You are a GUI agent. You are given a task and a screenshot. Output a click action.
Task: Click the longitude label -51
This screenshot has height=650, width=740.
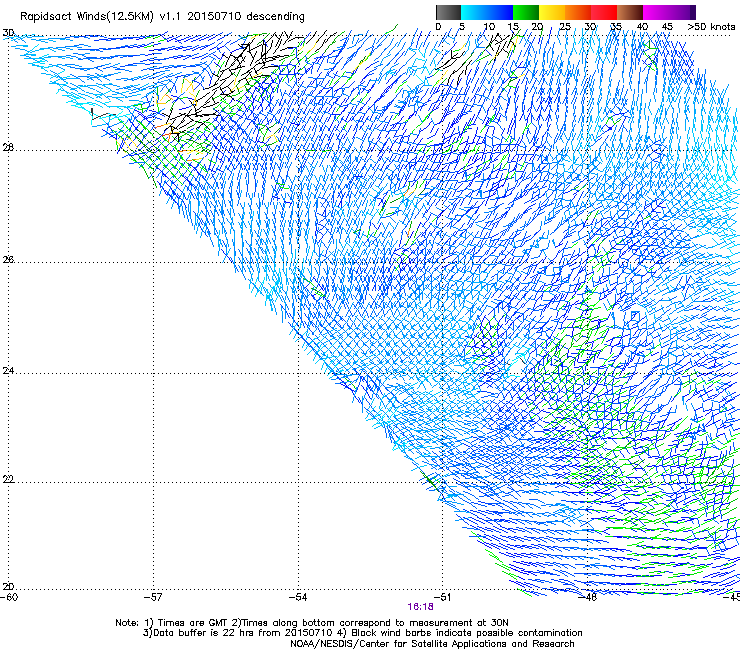[x=442, y=597]
